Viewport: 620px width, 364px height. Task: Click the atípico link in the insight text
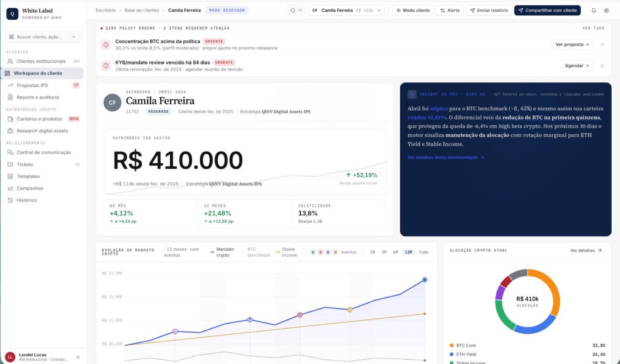(439, 109)
